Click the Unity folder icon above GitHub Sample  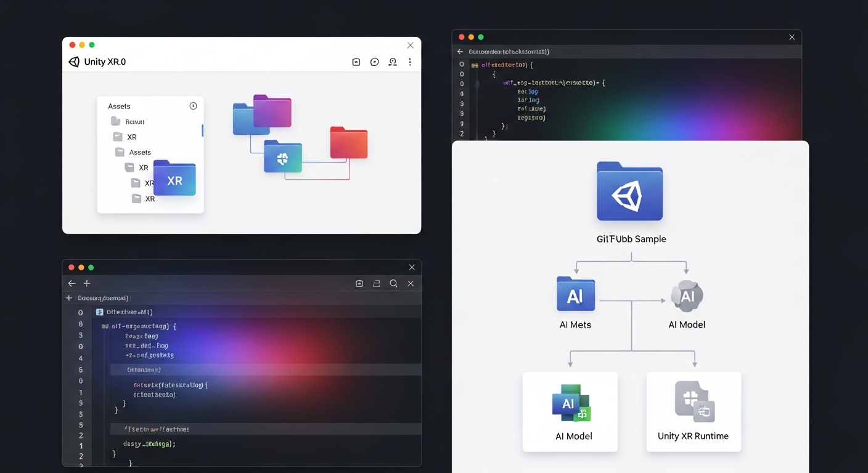[x=629, y=191]
